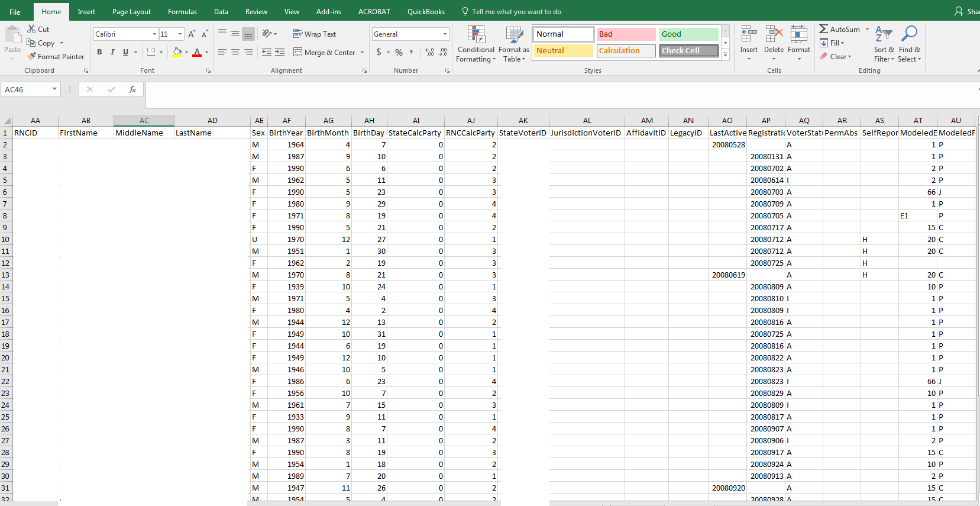This screenshot has width=980, height=506.
Task: Click Increase Decimal icon
Action: (429, 52)
